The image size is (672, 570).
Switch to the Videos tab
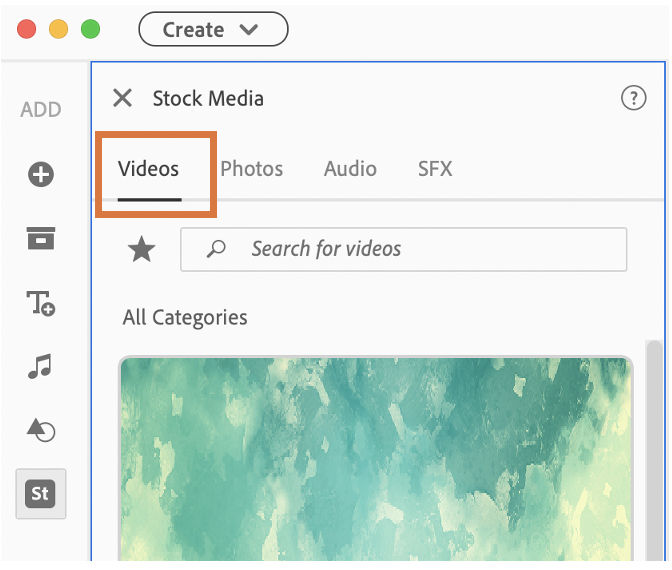[149, 169]
